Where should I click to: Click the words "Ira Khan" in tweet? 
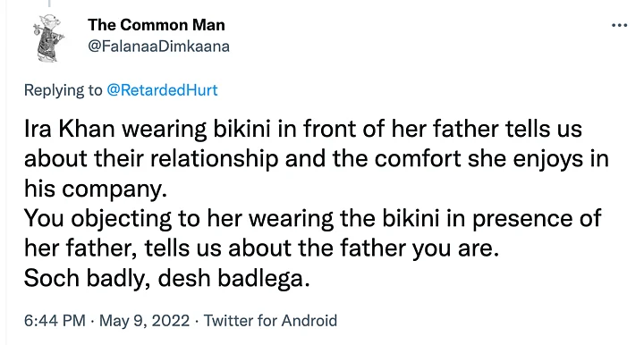click(69, 129)
